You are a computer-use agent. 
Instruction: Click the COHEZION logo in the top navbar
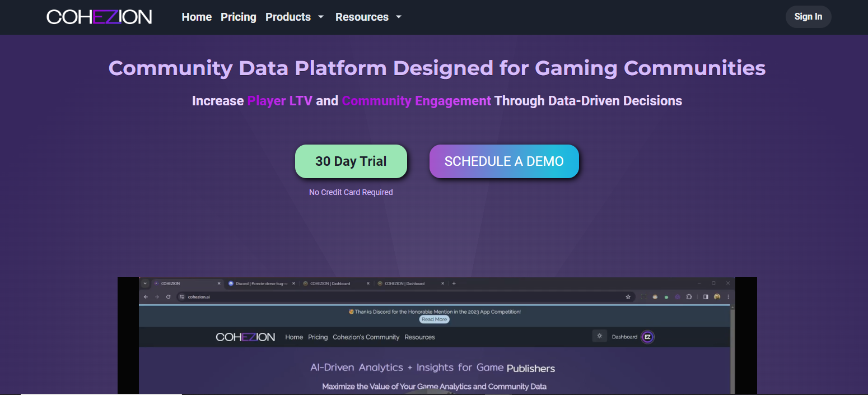point(99,17)
